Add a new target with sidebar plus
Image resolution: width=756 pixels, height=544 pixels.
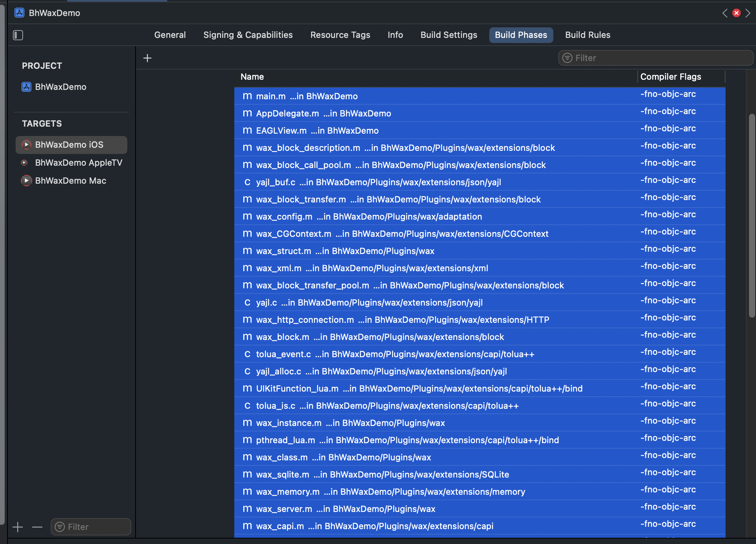coord(18,527)
